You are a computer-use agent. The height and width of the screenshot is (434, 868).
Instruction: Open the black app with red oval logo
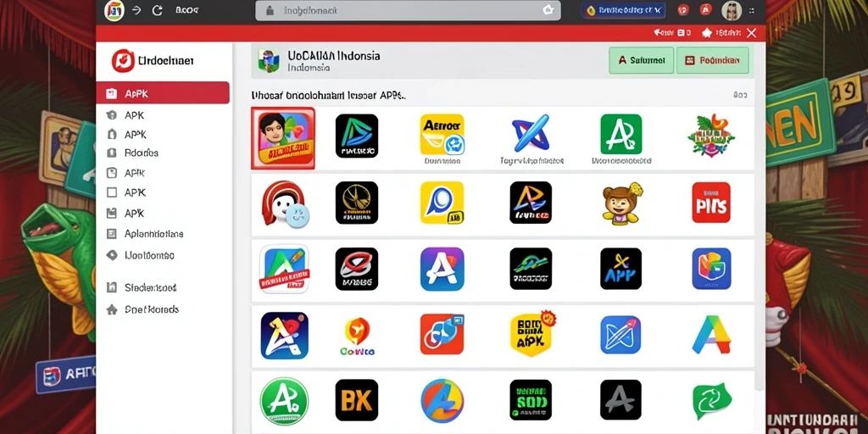357,269
